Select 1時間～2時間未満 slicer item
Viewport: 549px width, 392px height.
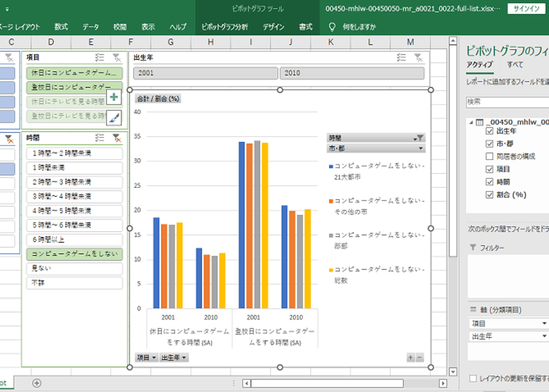click(74, 153)
